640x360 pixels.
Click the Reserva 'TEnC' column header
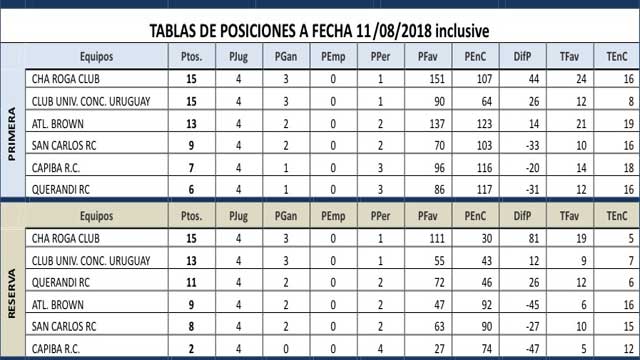pos(617,216)
